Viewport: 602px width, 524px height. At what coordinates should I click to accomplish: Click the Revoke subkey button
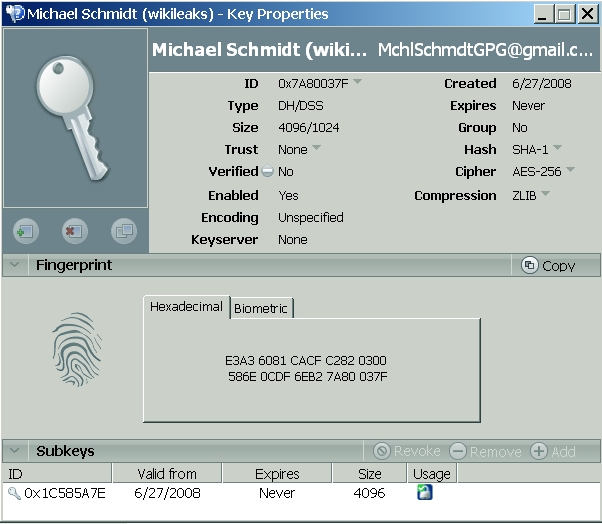[x=408, y=451]
